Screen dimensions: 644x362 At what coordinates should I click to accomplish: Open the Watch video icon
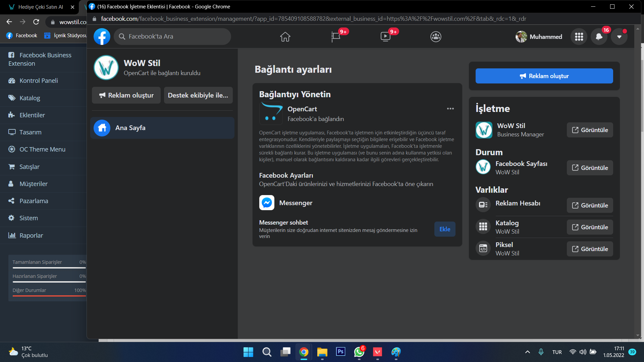click(386, 37)
